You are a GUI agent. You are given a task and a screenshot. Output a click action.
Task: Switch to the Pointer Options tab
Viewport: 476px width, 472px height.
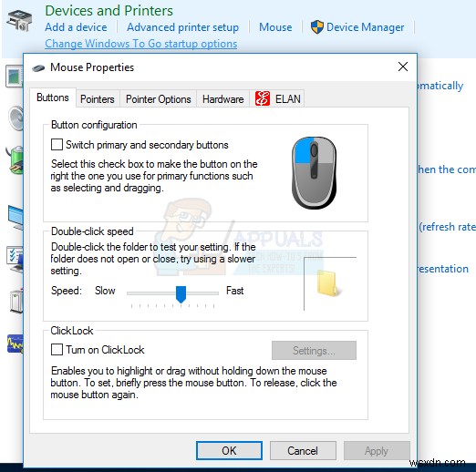(x=159, y=99)
